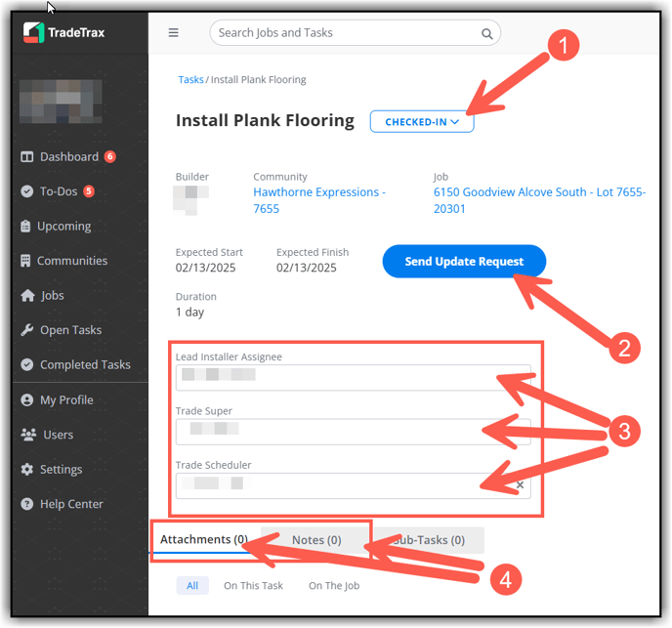
Task: Switch to the Attachments (0) tab
Action: [x=204, y=539]
